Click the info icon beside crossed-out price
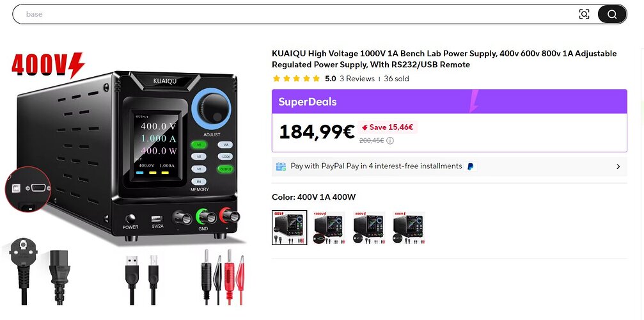The image size is (644, 320). click(389, 141)
